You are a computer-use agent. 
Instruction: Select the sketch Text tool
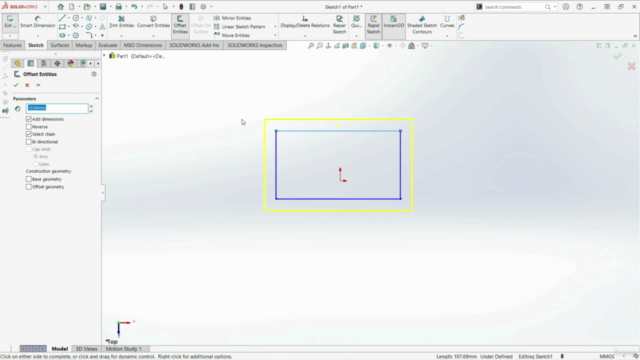(x=102, y=27)
